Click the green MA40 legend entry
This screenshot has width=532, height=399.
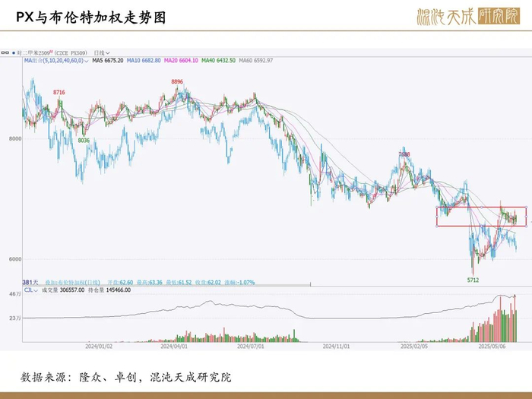[x=218, y=60]
